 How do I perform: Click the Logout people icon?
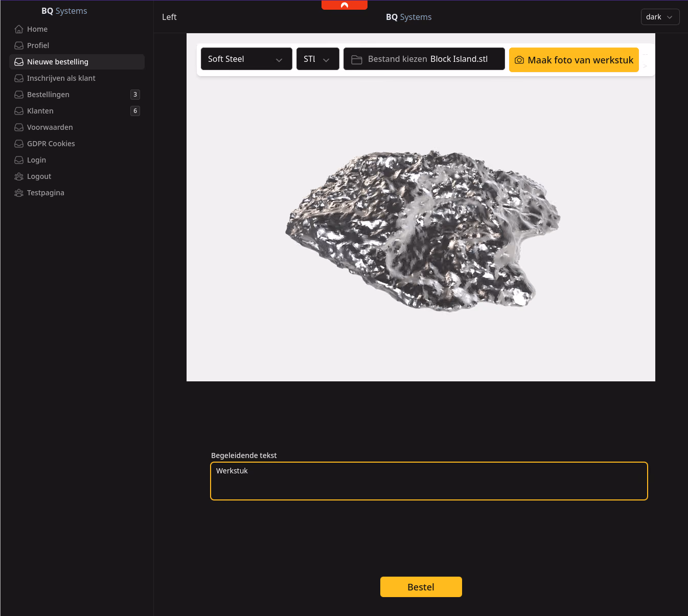(x=19, y=176)
